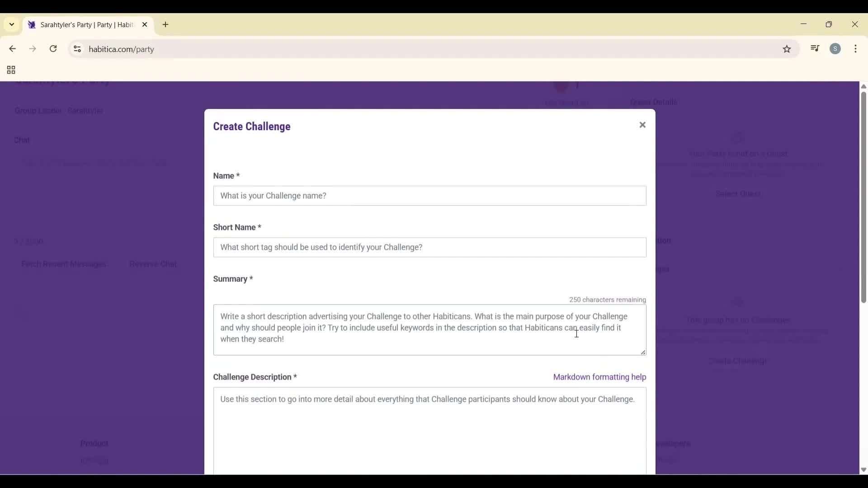Select the Sarahtyler's Party tab
This screenshot has height=488, width=868.
coord(81,25)
